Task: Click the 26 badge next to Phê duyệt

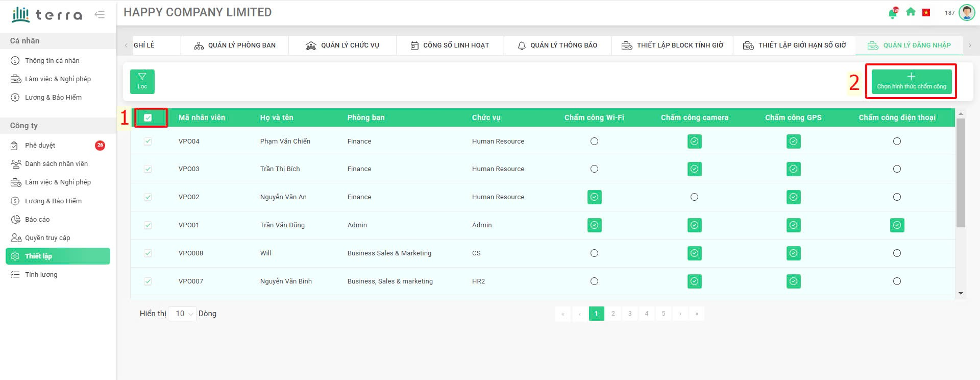Action: click(x=100, y=146)
